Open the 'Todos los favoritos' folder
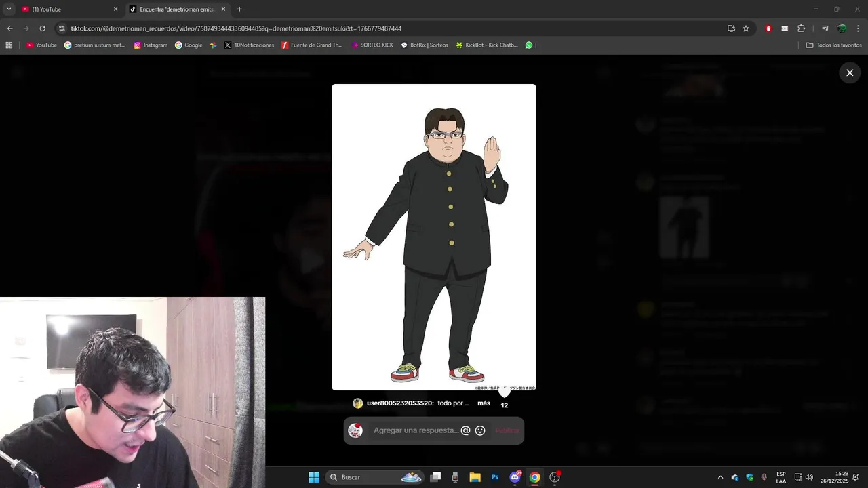The image size is (868, 488). [833, 45]
